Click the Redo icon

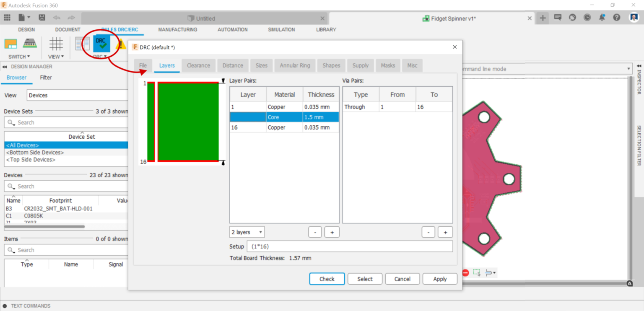(70, 17)
